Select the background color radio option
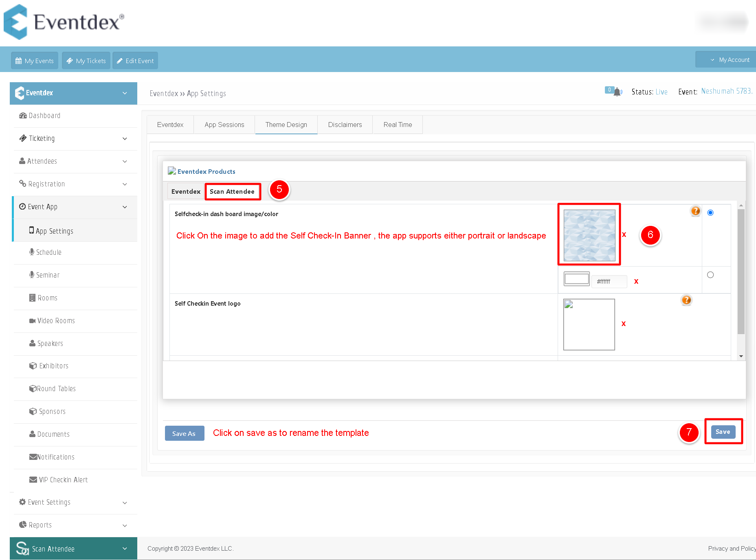 click(710, 275)
